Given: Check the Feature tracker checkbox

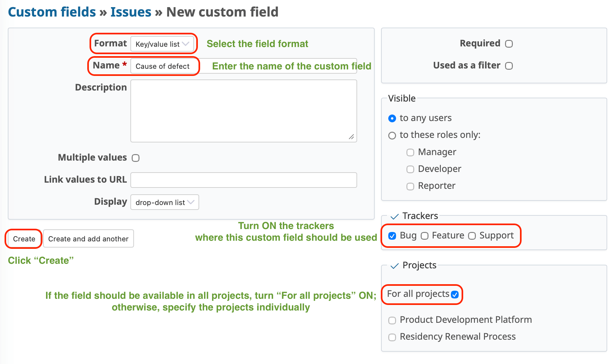Looking at the screenshot, I should click(x=425, y=236).
